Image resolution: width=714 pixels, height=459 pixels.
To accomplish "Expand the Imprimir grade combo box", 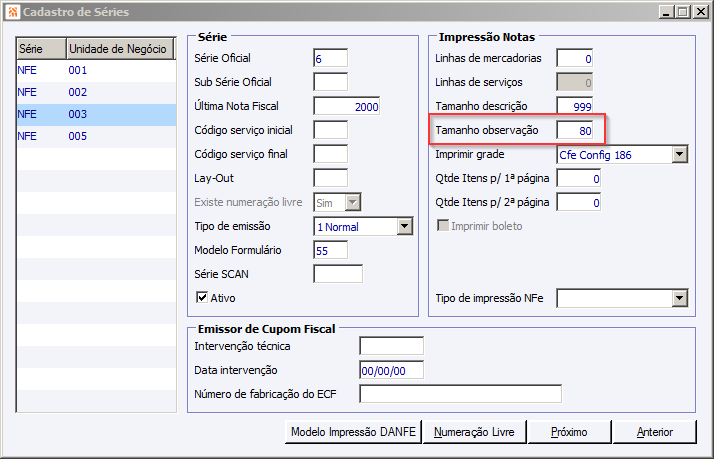I will click(x=680, y=154).
